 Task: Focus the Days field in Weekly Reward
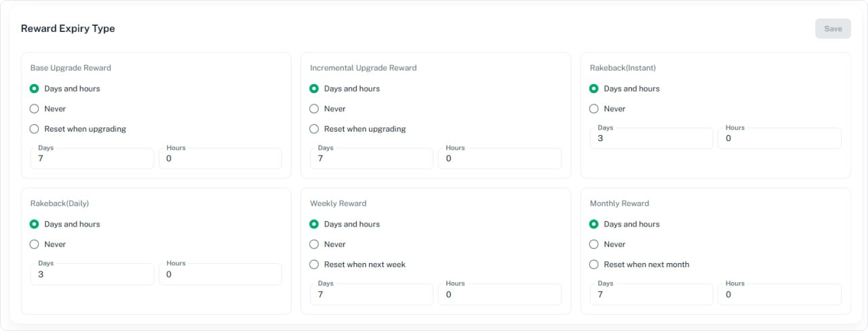point(372,294)
